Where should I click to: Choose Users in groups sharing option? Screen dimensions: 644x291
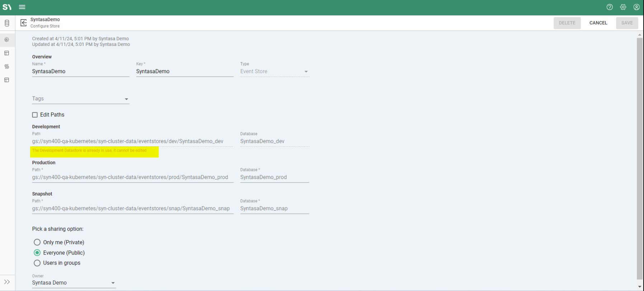(37, 263)
